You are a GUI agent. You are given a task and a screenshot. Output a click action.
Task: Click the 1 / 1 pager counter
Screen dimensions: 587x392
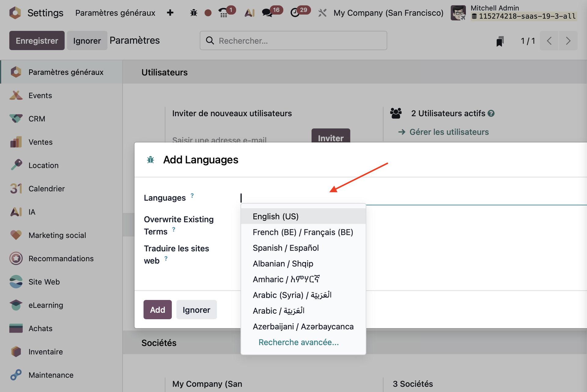(x=528, y=41)
